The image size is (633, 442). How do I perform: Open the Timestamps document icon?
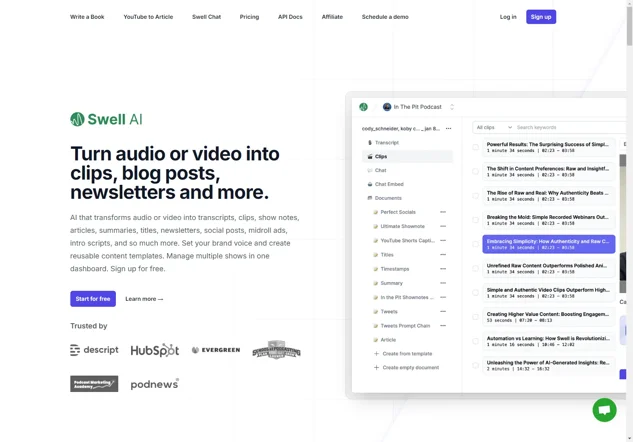pyautogui.click(x=375, y=269)
